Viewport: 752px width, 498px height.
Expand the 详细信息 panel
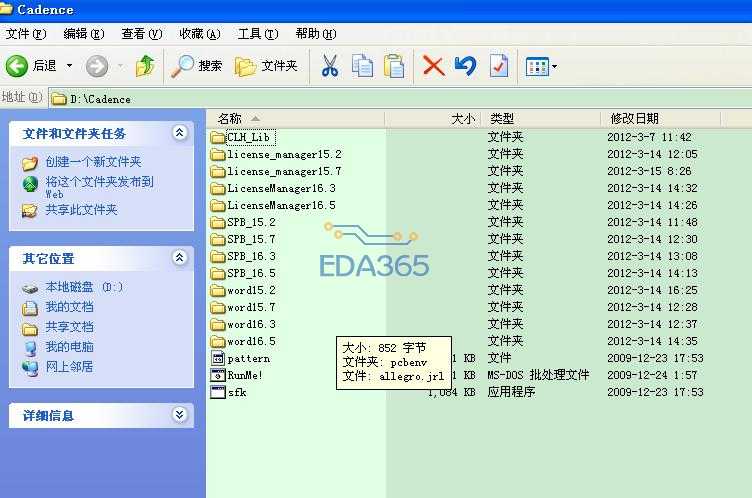(179, 415)
